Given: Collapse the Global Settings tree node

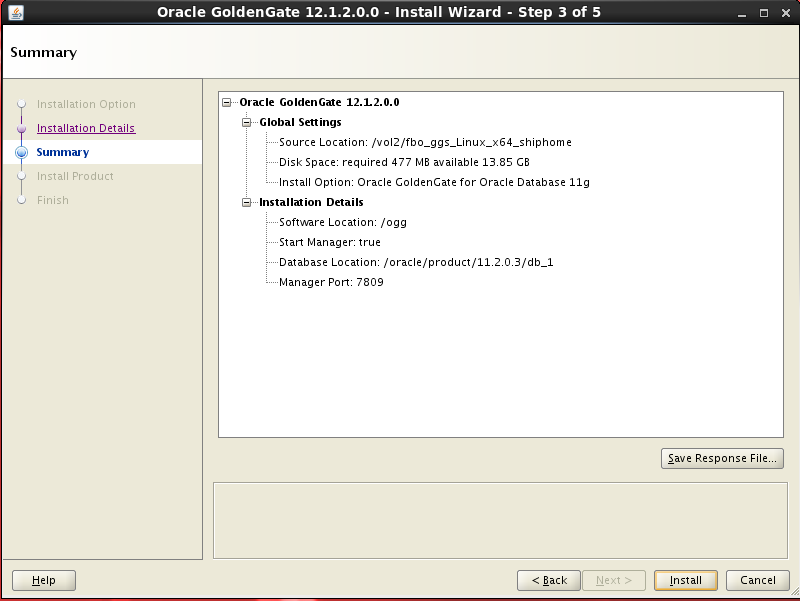Looking at the screenshot, I should click(246, 122).
